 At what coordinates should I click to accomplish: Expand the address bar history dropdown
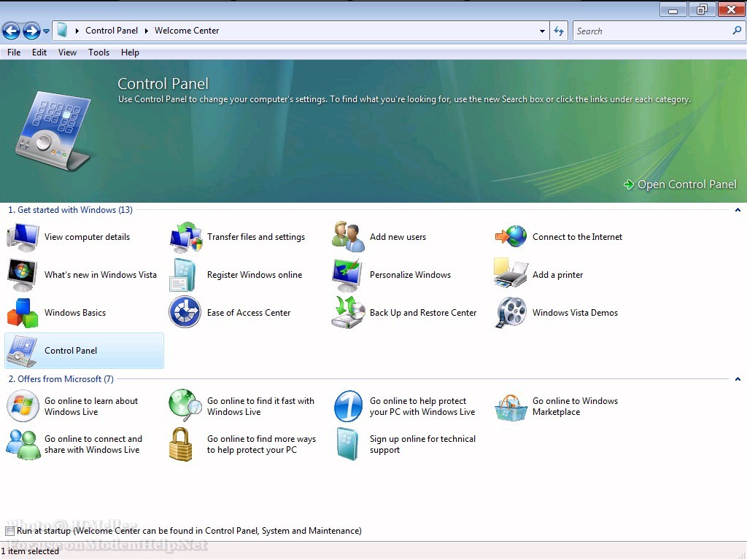[542, 31]
